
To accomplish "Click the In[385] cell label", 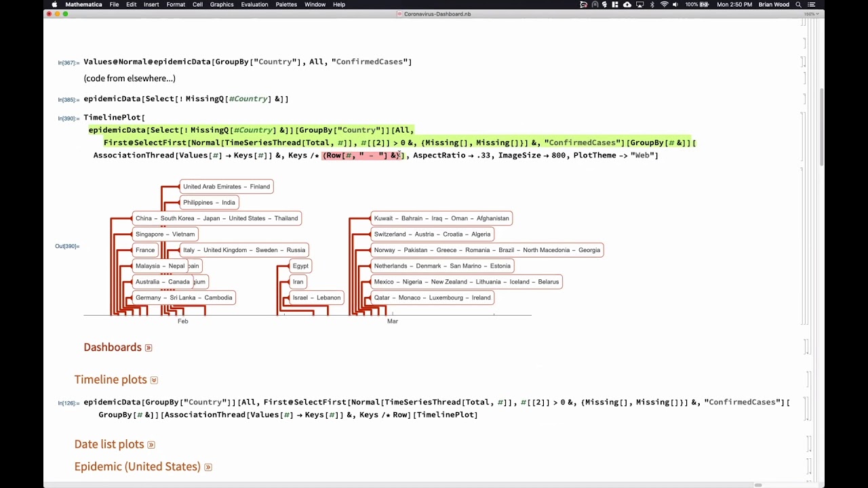I will tap(68, 100).
